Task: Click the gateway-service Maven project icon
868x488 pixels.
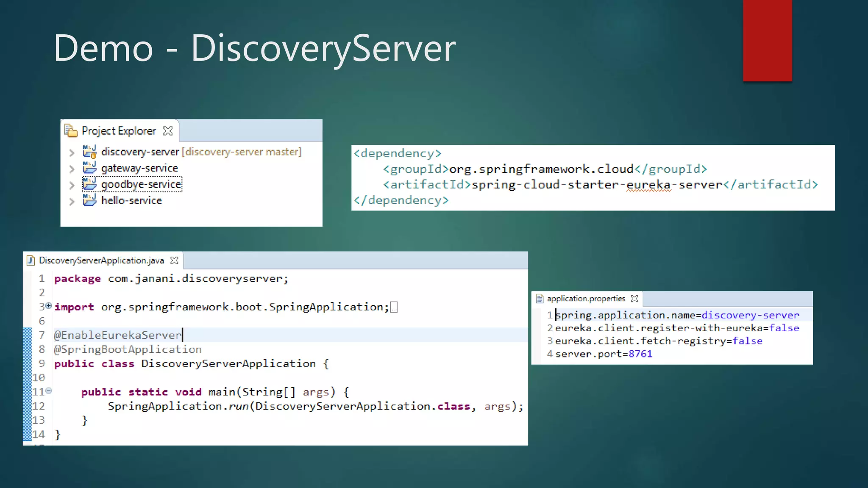Action: pos(89,168)
